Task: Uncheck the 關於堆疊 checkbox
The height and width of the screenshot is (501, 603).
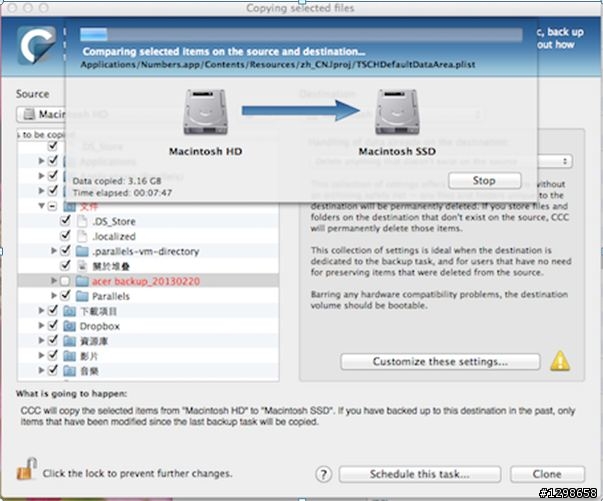Action: 65,265
